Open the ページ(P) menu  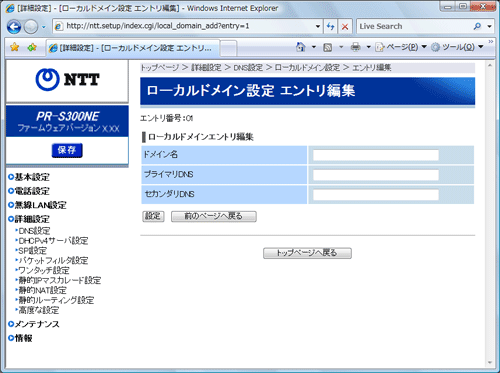click(401, 47)
